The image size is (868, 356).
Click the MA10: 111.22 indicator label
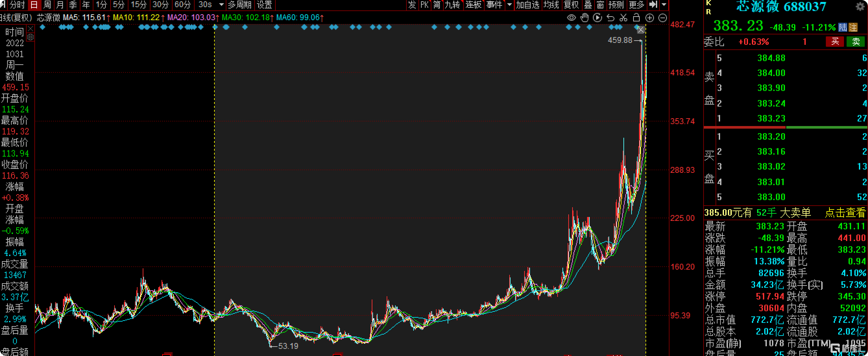click(x=136, y=18)
